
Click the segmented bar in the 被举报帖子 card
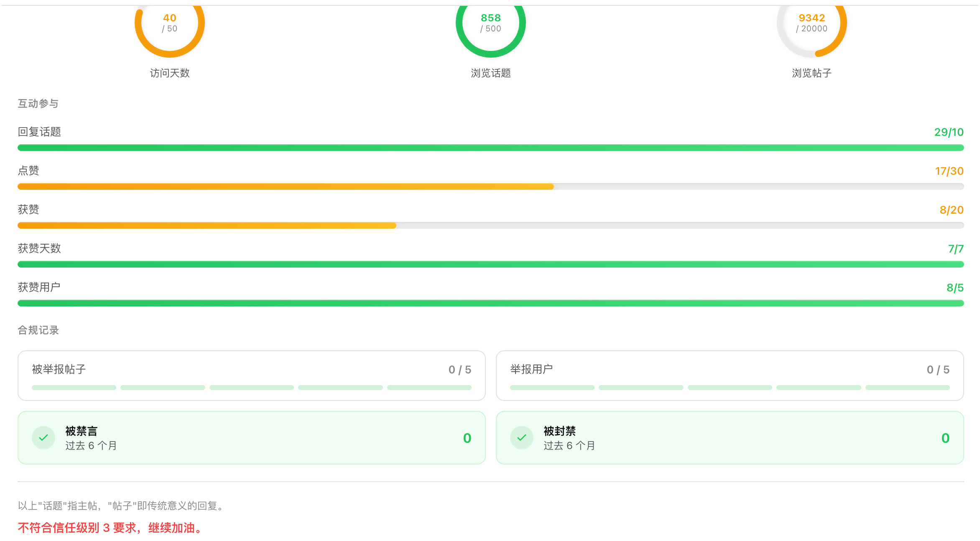point(252,388)
